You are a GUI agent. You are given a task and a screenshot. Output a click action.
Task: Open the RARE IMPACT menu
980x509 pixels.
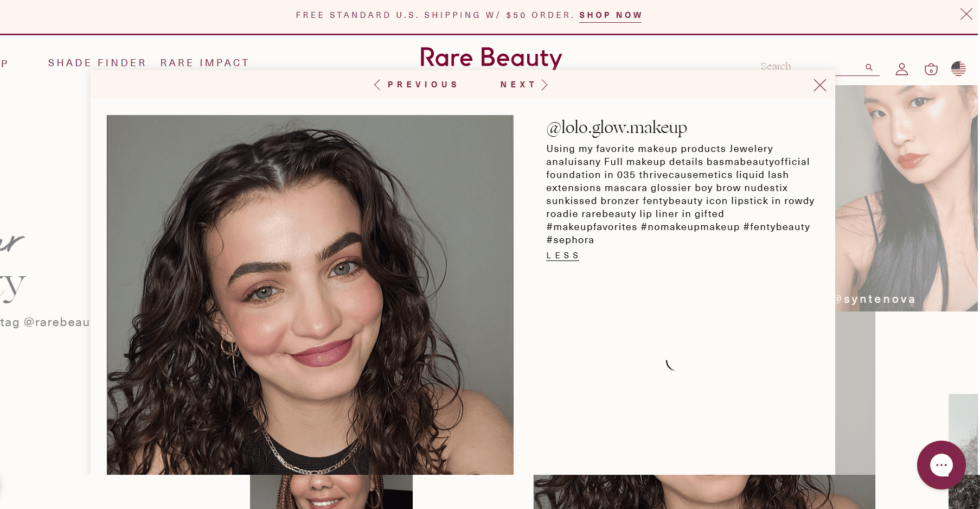[x=204, y=63]
